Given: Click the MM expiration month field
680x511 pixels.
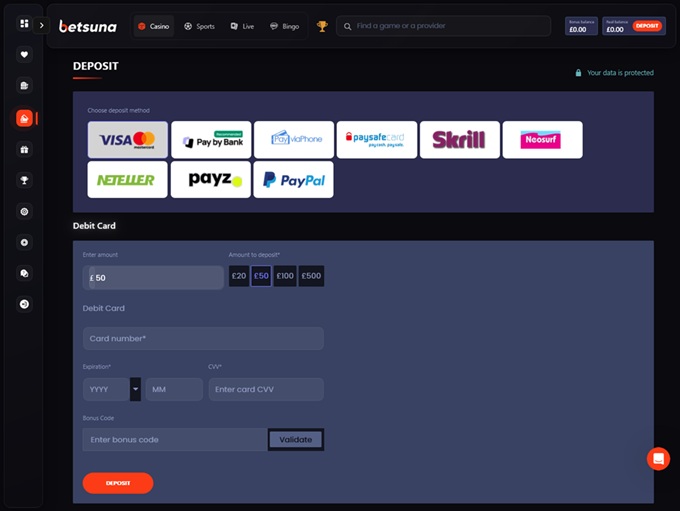Looking at the screenshot, I should tap(174, 389).
